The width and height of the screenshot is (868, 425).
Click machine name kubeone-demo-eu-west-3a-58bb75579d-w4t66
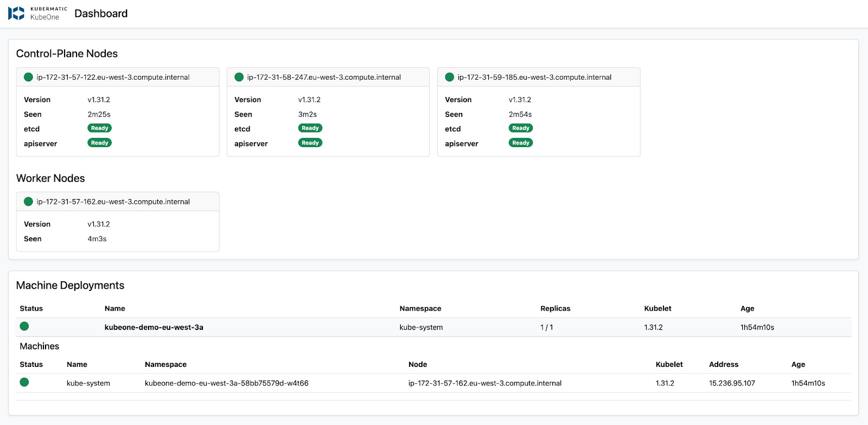point(227,383)
